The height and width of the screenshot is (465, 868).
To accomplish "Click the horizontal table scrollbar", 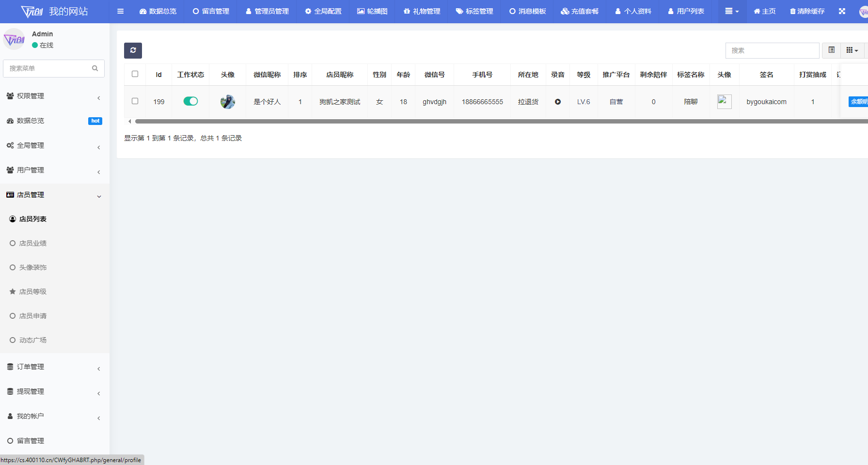I will [501, 122].
